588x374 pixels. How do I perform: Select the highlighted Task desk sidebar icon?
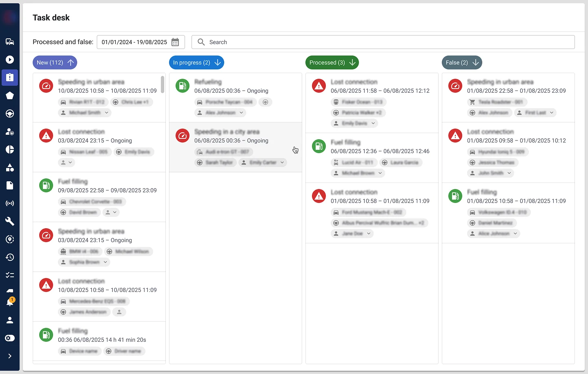click(x=10, y=78)
